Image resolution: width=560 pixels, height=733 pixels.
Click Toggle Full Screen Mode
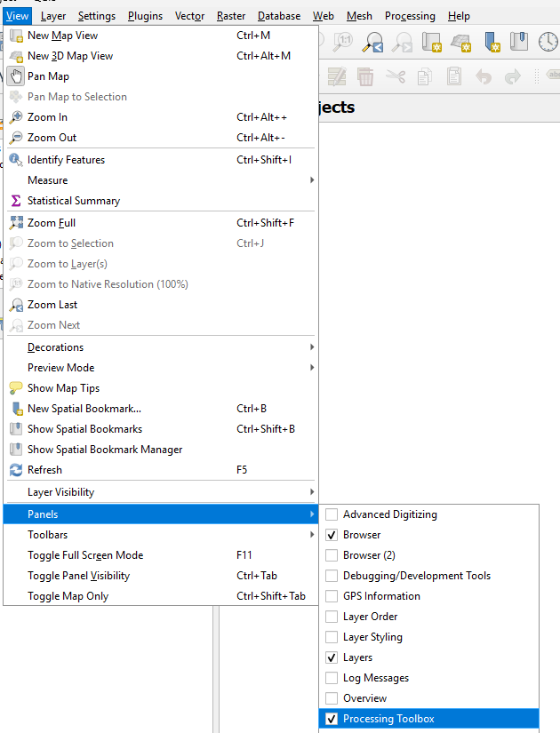85,555
